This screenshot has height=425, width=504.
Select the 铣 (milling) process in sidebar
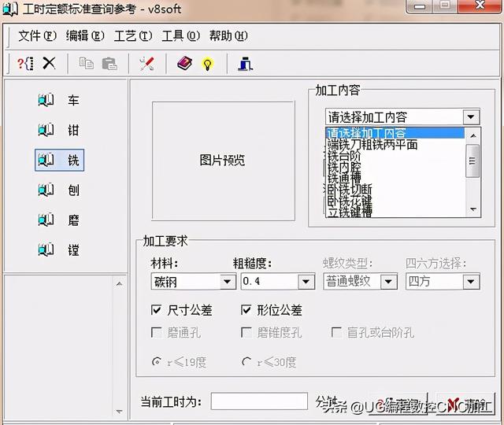tap(60, 160)
